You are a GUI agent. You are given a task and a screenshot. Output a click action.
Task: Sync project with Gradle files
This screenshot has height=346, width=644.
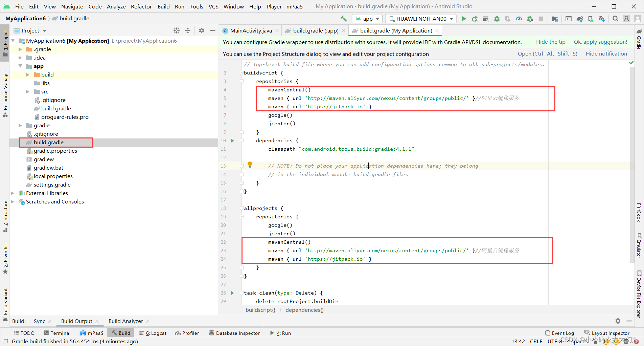pos(579,19)
